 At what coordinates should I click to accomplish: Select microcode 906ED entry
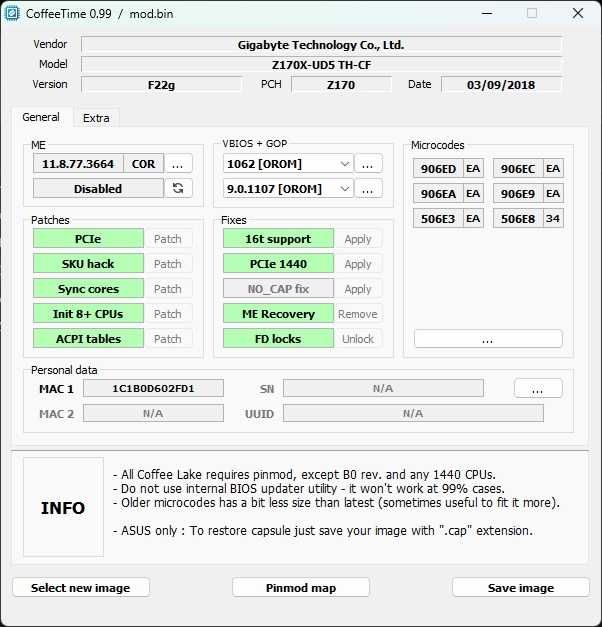(x=438, y=168)
